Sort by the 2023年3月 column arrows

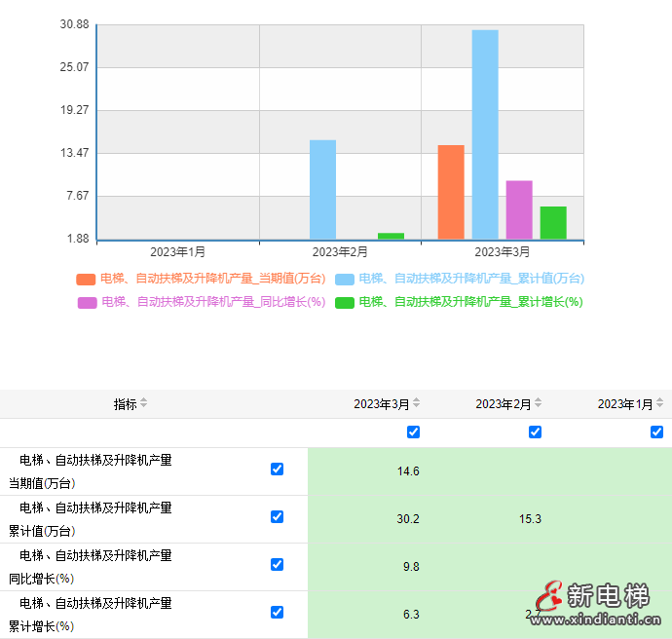[417, 404]
